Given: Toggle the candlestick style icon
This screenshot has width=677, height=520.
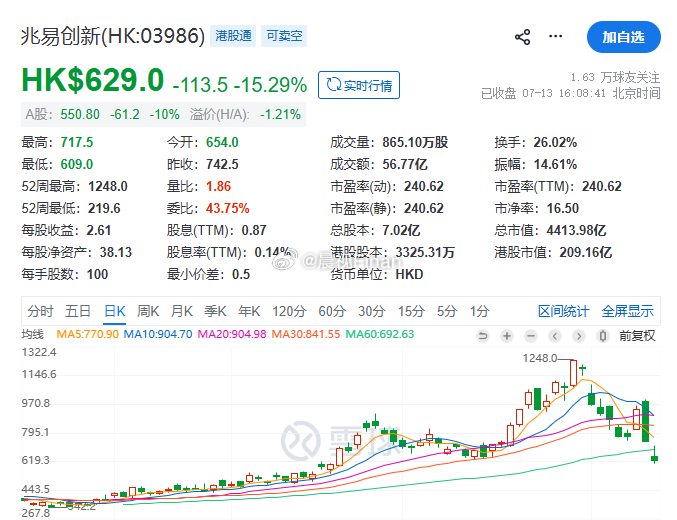Looking at the screenshot, I should (603, 336).
